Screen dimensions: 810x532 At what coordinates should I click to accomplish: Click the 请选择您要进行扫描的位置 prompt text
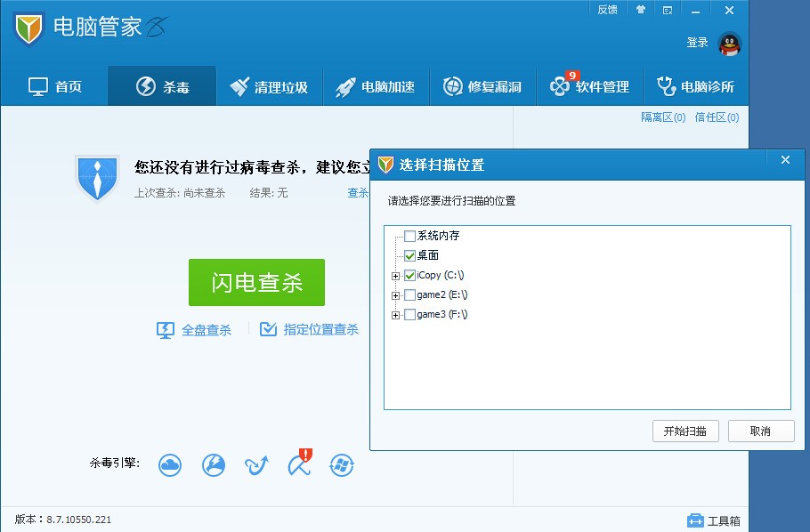click(451, 201)
